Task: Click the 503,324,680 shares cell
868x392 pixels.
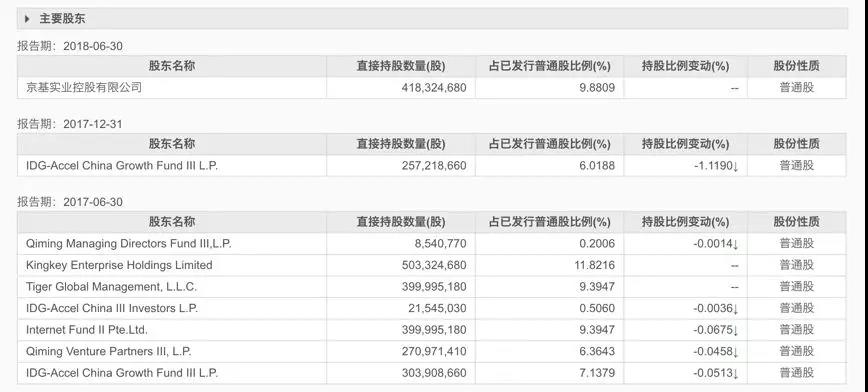Action: coord(434,265)
